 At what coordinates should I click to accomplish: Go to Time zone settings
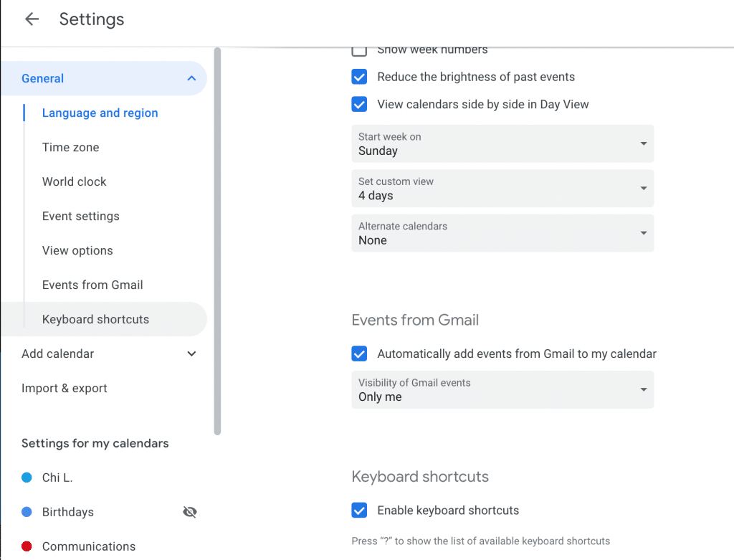[70, 147]
